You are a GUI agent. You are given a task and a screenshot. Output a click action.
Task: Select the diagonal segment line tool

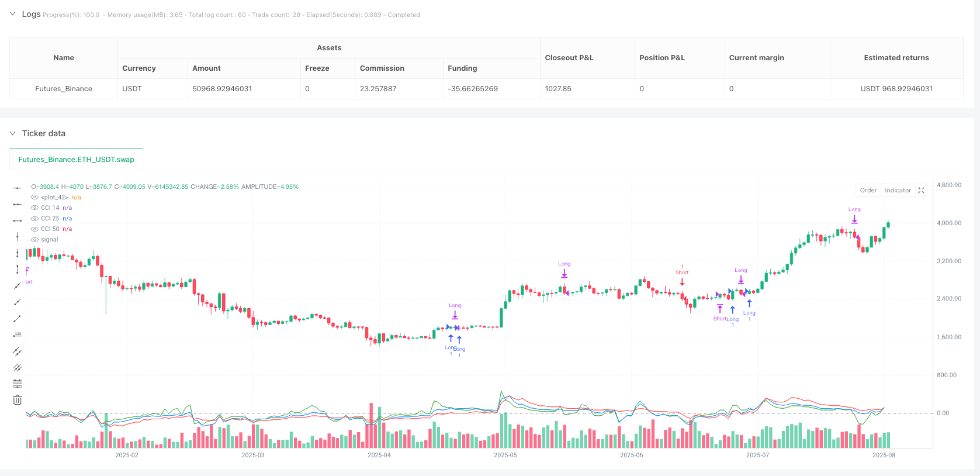[x=18, y=319]
